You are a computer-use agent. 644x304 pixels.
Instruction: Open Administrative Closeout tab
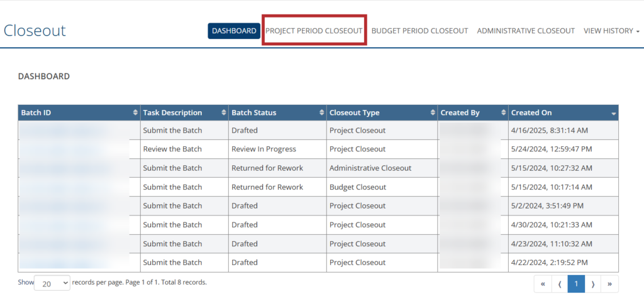[526, 31]
